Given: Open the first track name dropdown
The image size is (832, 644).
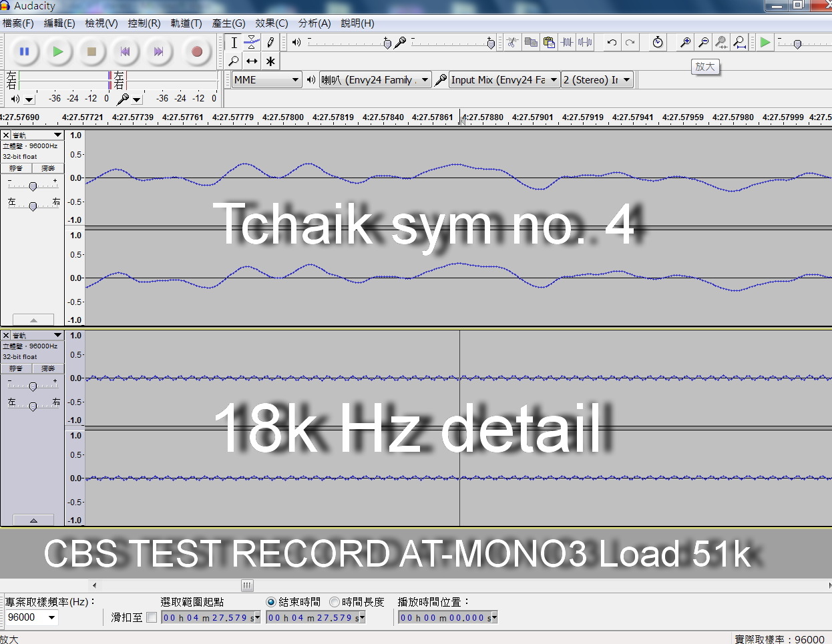Looking at the screenshot, I should (x=37, y=135).
